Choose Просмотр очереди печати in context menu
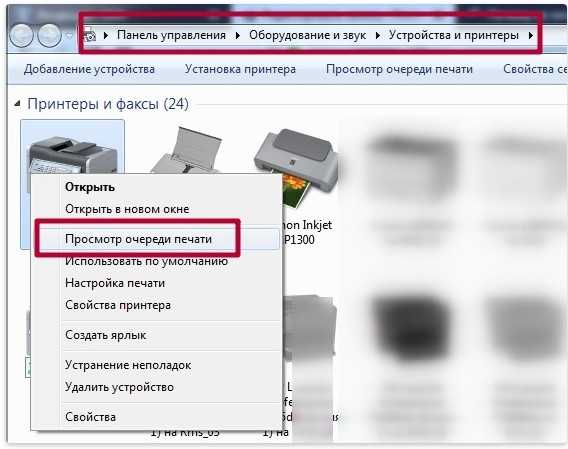568x449 pixels. point(138,239)
